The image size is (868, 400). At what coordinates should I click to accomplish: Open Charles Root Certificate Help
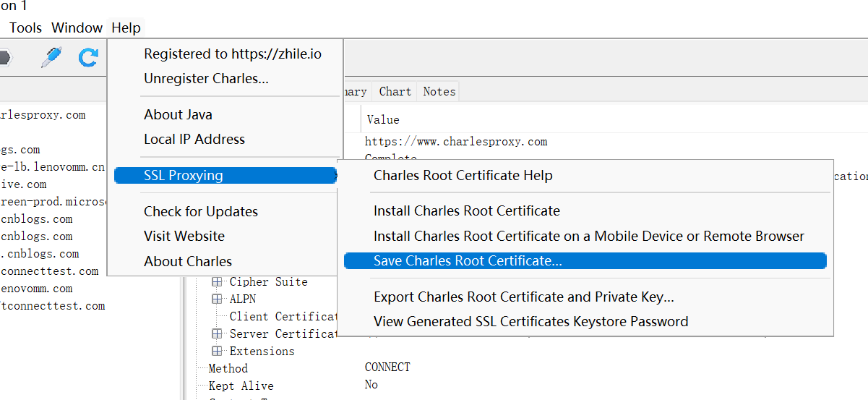(x=463, y=176)
